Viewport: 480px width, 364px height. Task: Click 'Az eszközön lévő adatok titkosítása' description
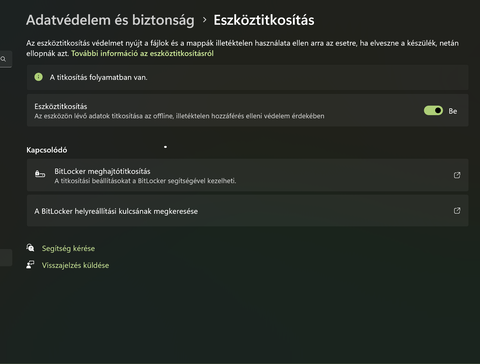click(179, 116)
